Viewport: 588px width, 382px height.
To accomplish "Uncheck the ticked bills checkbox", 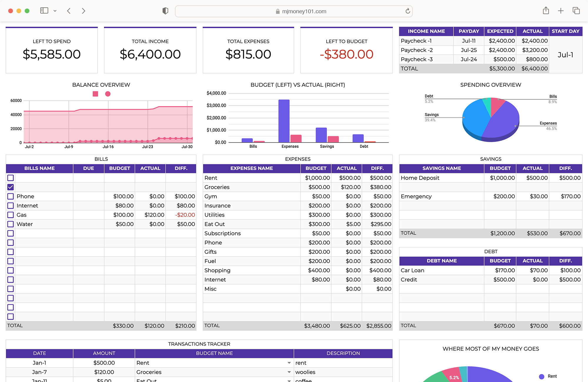I will (x=11, y=187).
